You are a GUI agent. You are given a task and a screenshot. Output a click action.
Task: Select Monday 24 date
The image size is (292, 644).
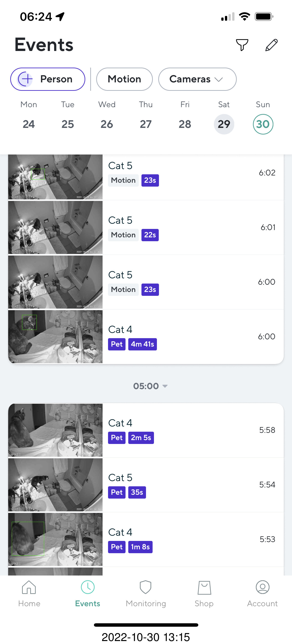(x=29, y=124)
